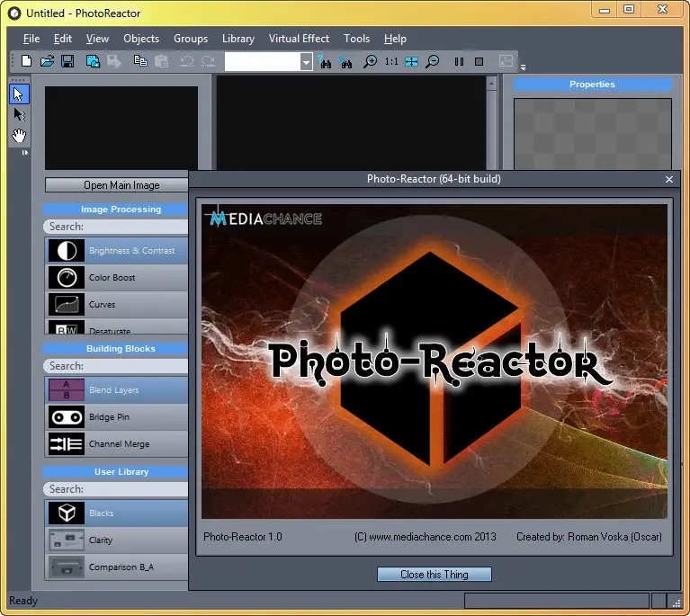Screen dimensions: 690x616
Task: Select the Blend Layers block
Action: pos(117,390)
